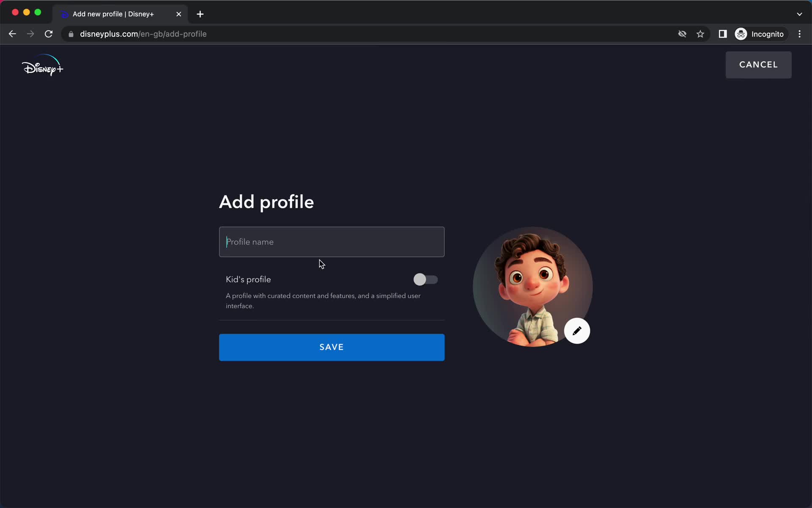
Task: Click the Kid's profile label
Action: pyautogui.click(x=248, y=279)
